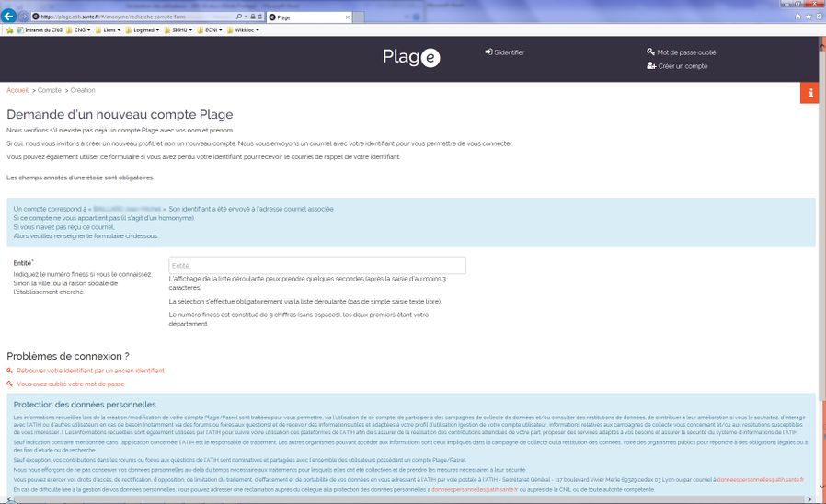Click the heading Demande d'un nouveau compte Plage

pos(120,114)
